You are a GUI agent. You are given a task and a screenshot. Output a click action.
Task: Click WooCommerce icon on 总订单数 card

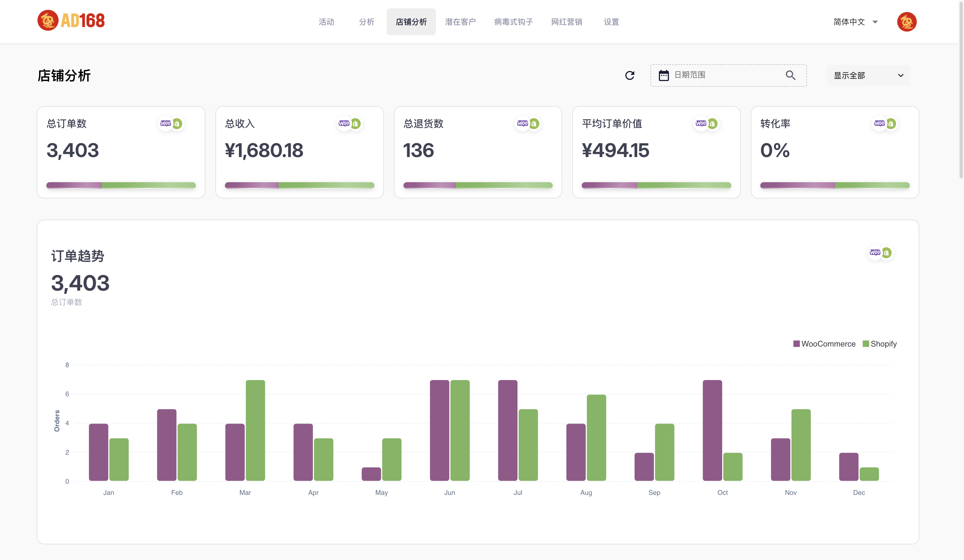pos(166,124)
